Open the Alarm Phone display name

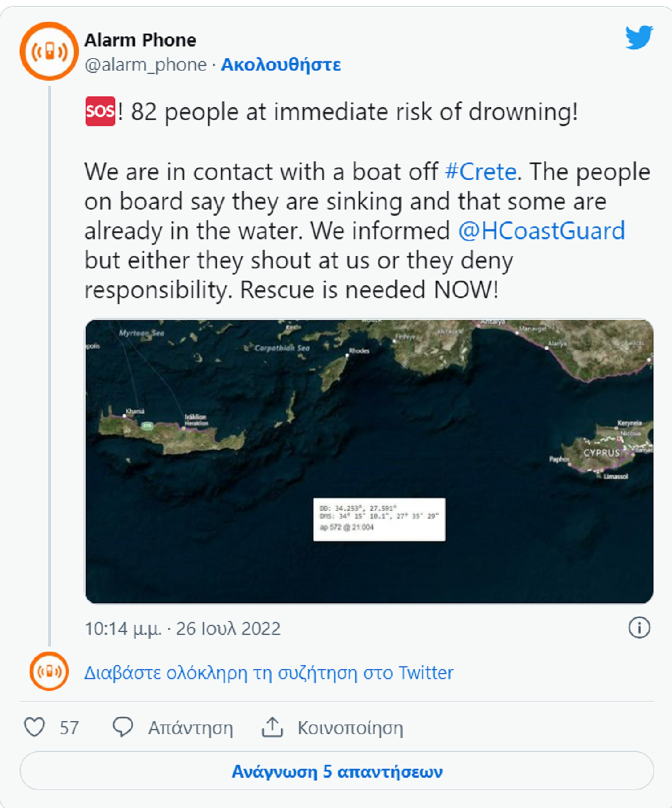(x=140, y=40)
